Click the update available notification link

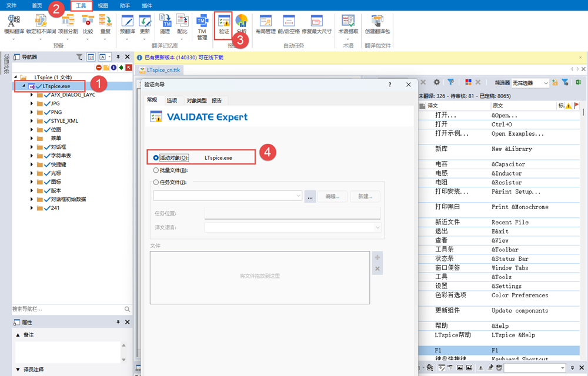point(183,58)
